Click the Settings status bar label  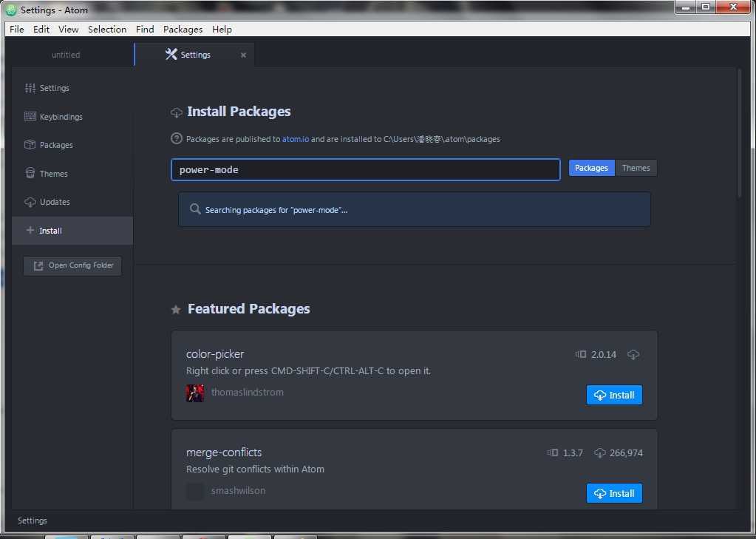[33, 521]
